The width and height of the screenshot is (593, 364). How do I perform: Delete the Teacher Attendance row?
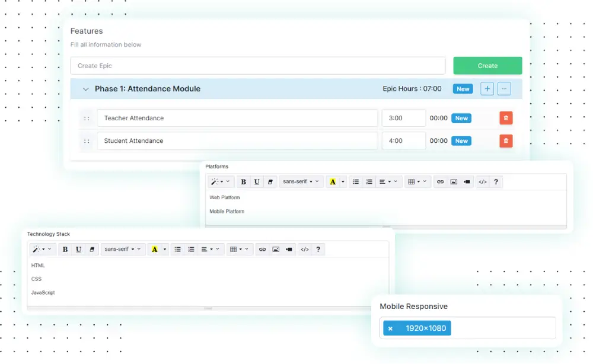click(506, 118)
